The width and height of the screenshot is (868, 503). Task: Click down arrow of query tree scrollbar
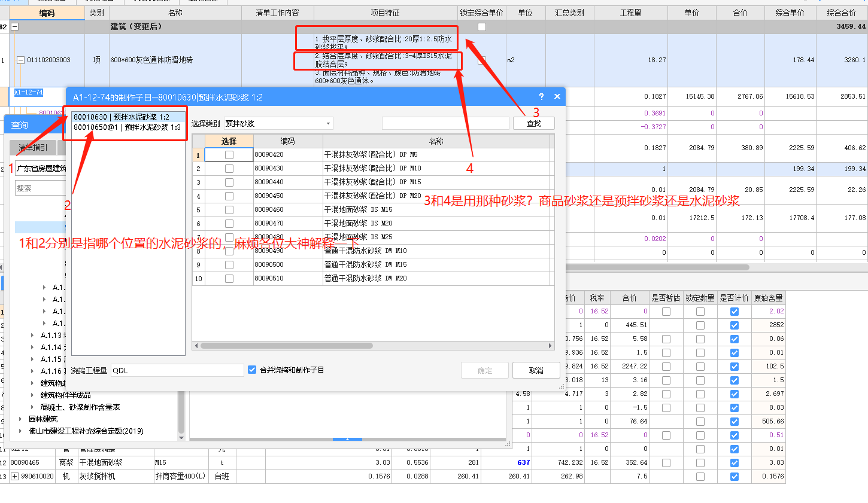tap(181, 438)
